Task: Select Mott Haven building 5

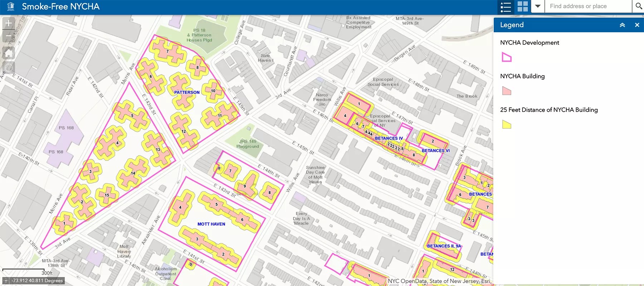Action: (x=216, y=204)
